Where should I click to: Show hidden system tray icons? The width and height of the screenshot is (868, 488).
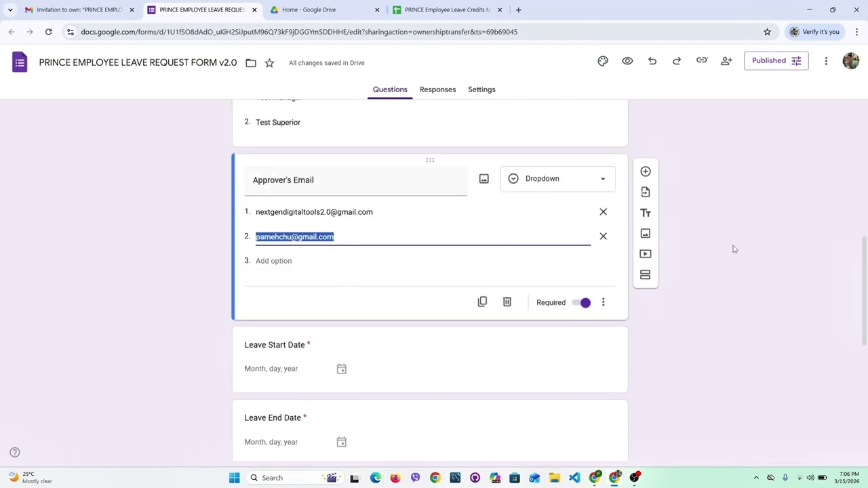tap(756, 478)
